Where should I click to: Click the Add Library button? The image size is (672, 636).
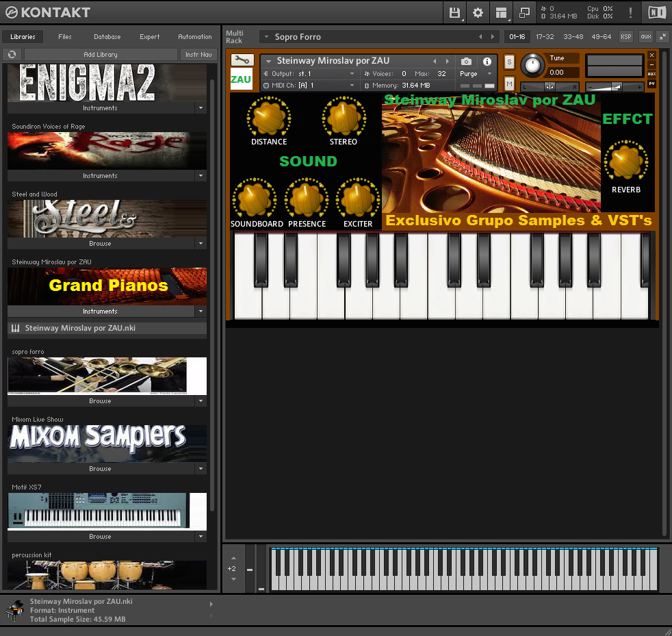tap(101, 55)
